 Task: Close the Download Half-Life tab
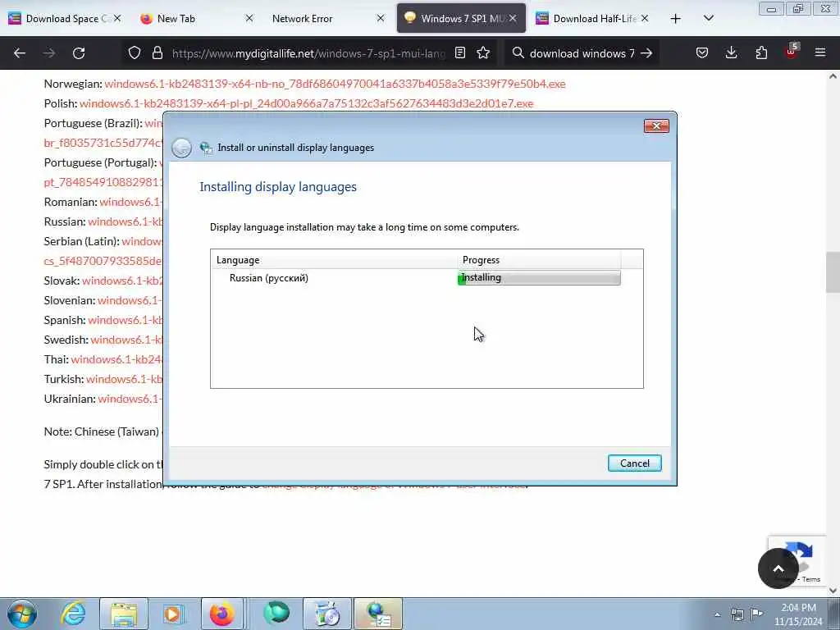pos(645,19)
